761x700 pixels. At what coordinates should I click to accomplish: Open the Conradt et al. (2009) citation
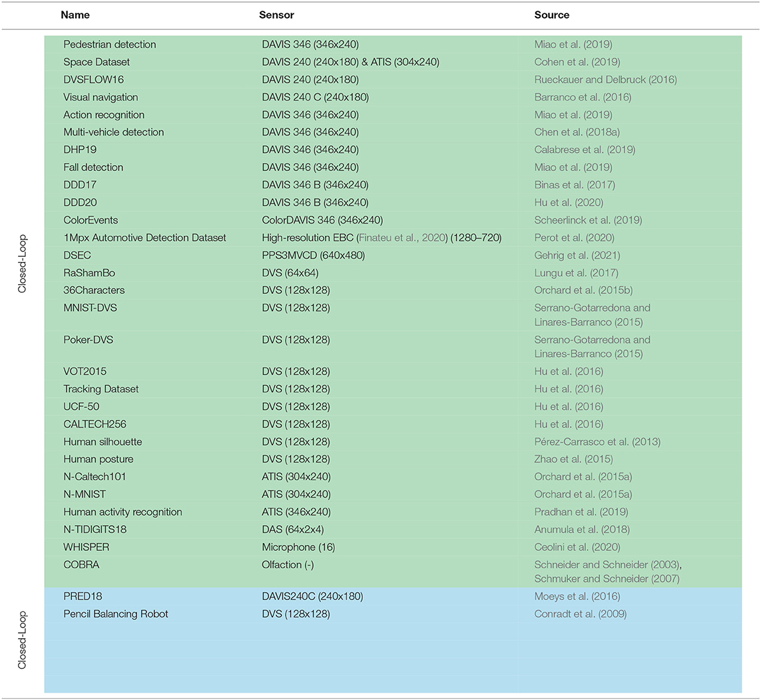point(580,614)
